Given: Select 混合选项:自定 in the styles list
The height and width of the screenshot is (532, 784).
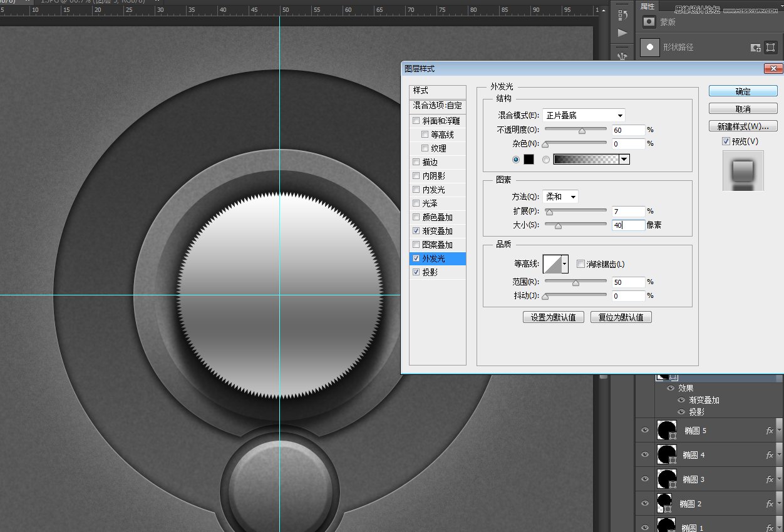Looking at the screenshot, I should click(x=438, y=106).
